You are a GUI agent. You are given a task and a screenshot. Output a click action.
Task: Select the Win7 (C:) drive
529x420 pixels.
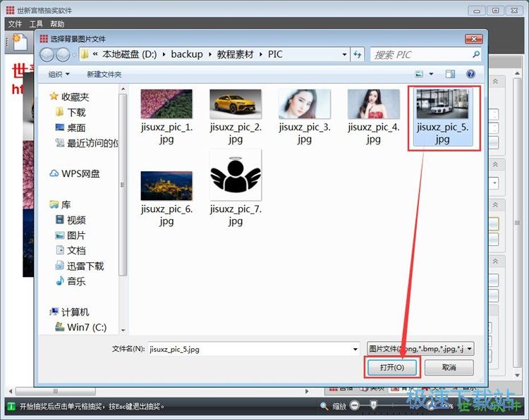tap(81, 327)
